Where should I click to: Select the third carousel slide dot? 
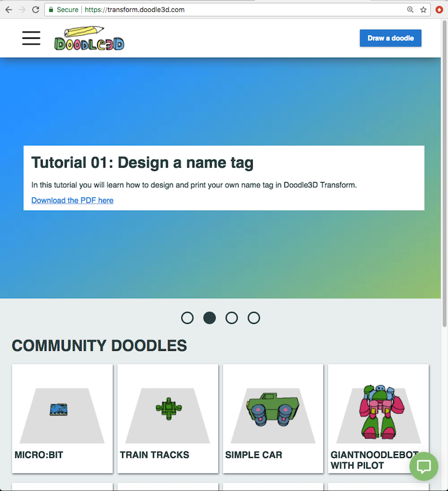click(231, 318)
